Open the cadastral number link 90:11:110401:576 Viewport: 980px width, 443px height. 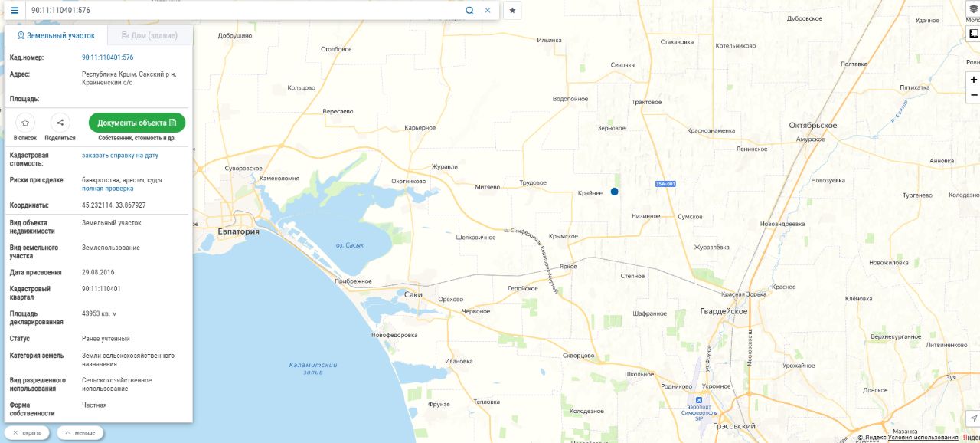click(x=108, y=57)
